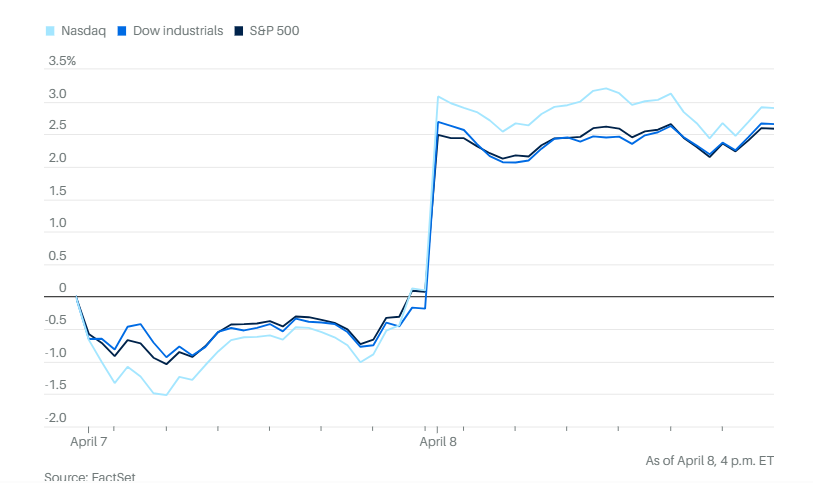Click the 2.0 y-axis label
The image size is (813, 483).
(x=57, y=158)
